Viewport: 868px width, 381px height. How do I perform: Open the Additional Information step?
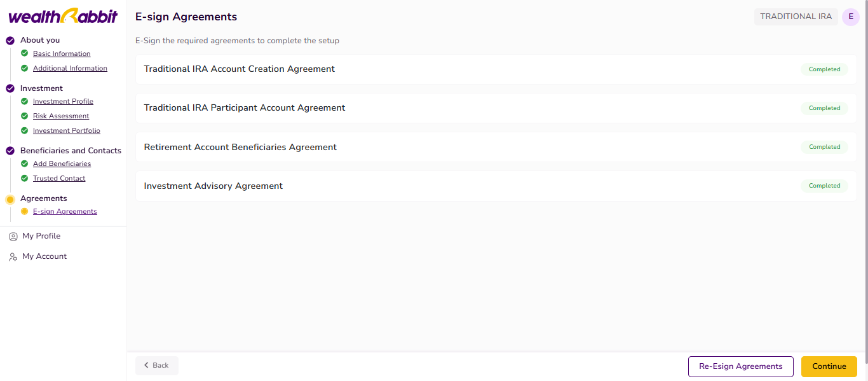tap(70, 69)
